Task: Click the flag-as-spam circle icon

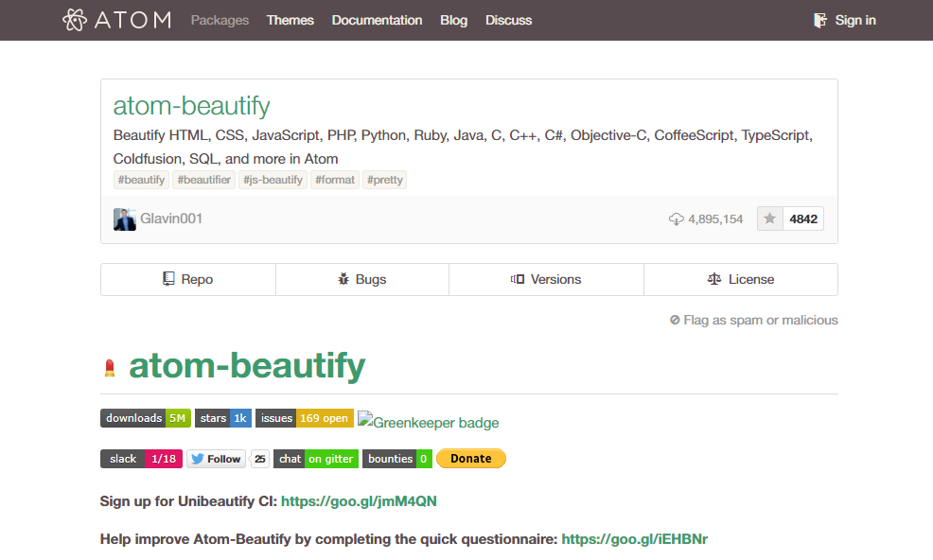Action: tap(675, 320)
